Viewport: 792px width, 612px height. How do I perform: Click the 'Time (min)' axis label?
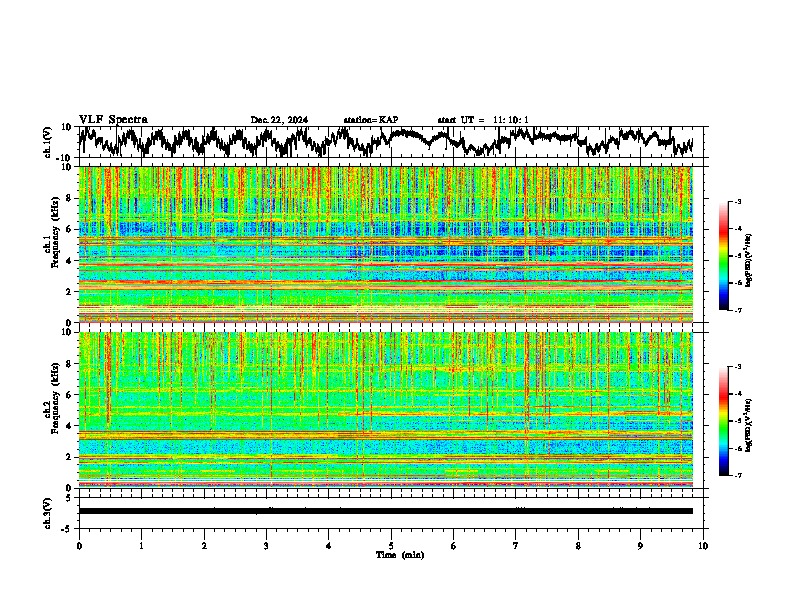coord(400,555)
